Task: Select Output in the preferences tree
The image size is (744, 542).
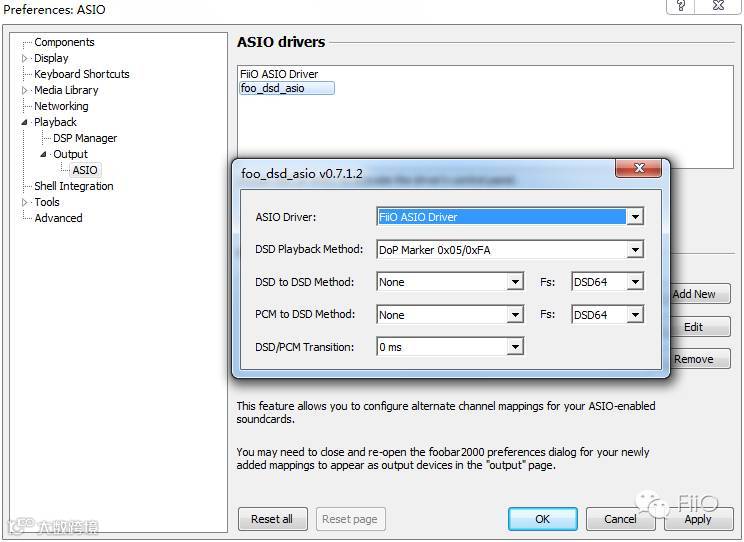Action: pos(70,154)
